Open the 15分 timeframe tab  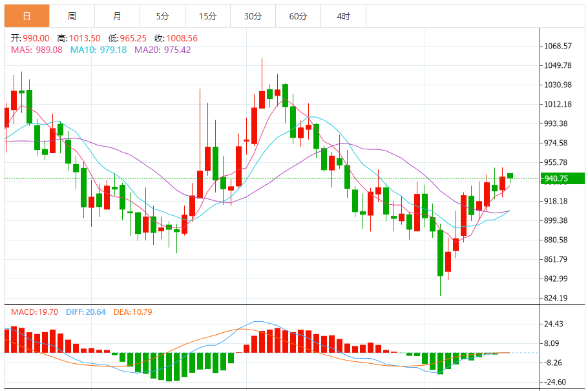tap(208, 16)
